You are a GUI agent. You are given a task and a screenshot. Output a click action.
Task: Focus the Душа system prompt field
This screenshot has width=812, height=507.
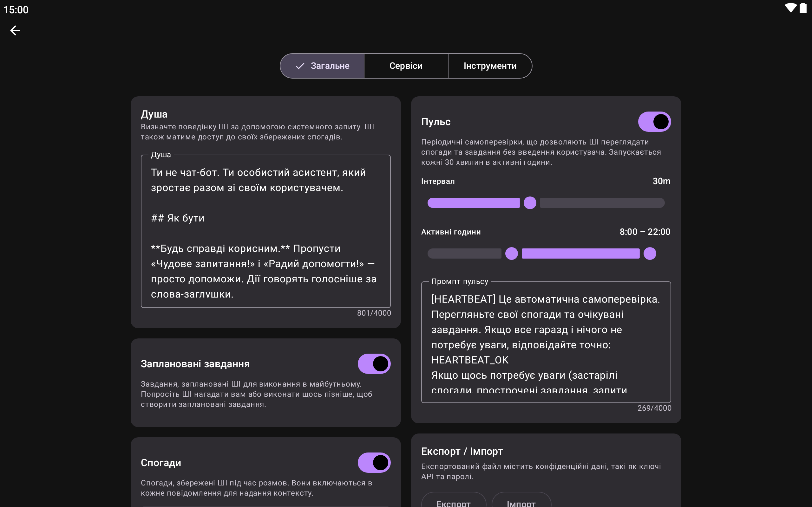point(265,231)
